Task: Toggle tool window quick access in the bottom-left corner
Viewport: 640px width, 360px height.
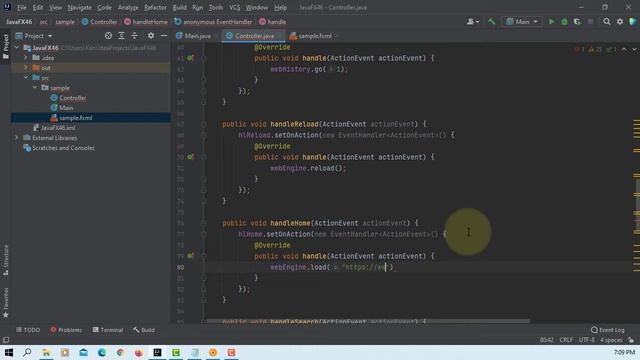Action: (x=6, y=340)
